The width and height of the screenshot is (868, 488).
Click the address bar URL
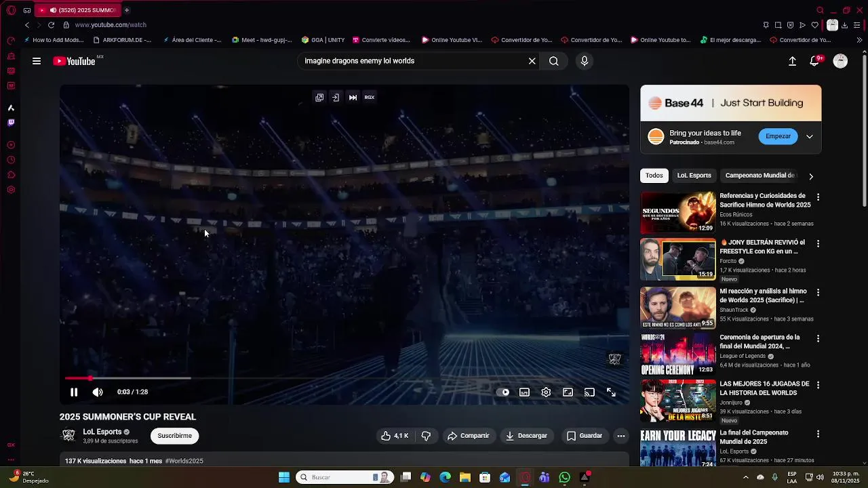click(x=111, y=25)
